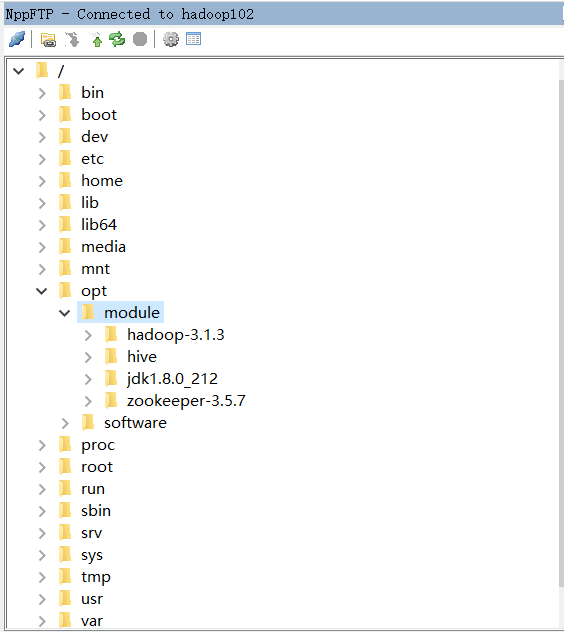Viewport: 564px width, 632px height.
Task: Expand the etc folder
Action: click(x=42, y=159)
